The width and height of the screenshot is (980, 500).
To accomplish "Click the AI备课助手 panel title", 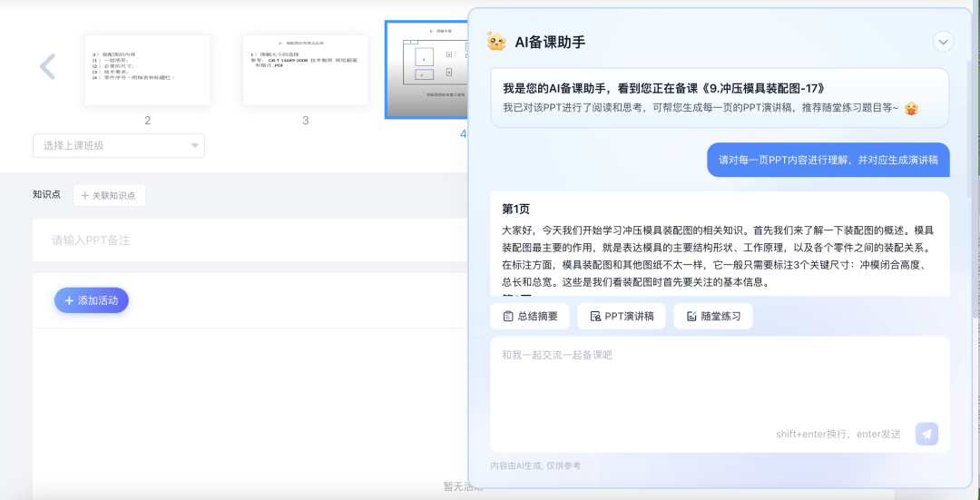I will (x=550, y=42).
